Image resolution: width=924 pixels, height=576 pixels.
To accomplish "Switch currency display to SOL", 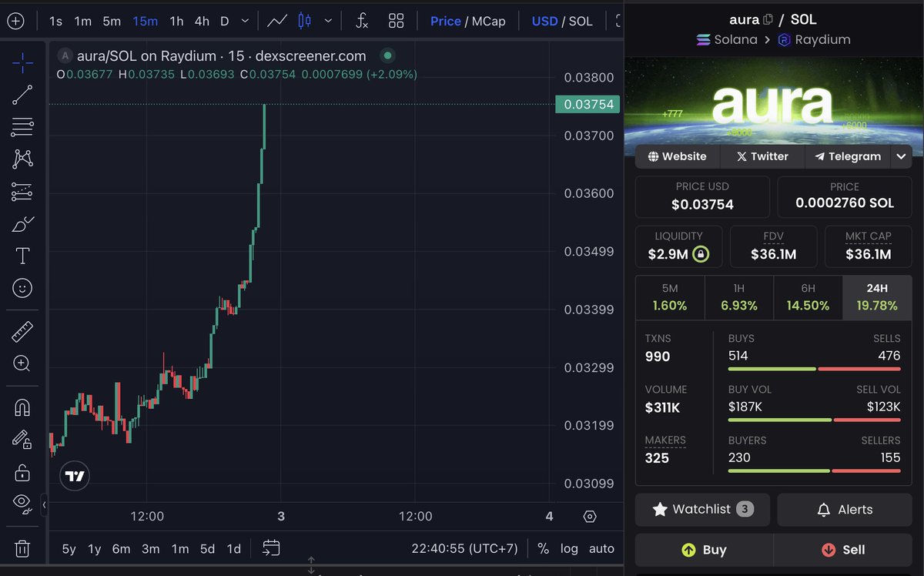I will (x=581, y=21).
